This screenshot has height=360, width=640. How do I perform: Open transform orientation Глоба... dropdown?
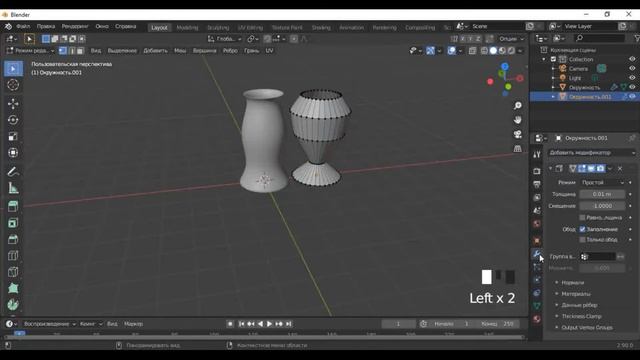pos(225,39)
